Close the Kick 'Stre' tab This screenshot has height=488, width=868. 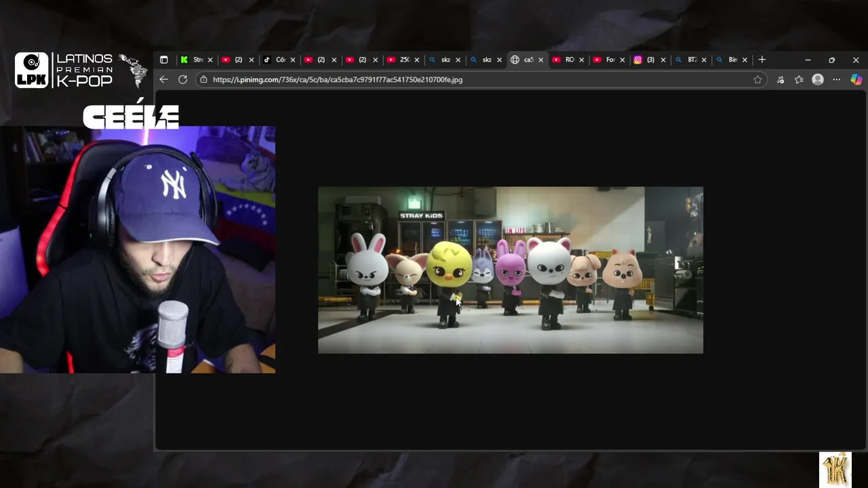(210, 60)
